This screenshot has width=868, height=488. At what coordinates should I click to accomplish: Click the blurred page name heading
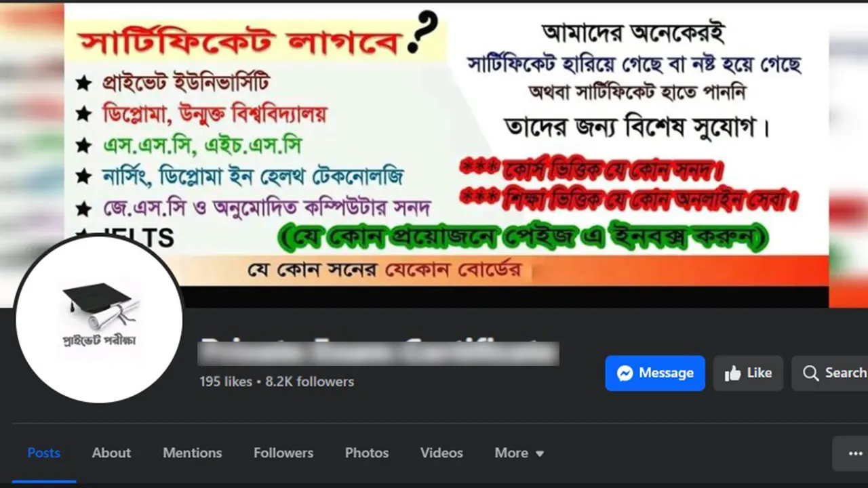point(378,351)
